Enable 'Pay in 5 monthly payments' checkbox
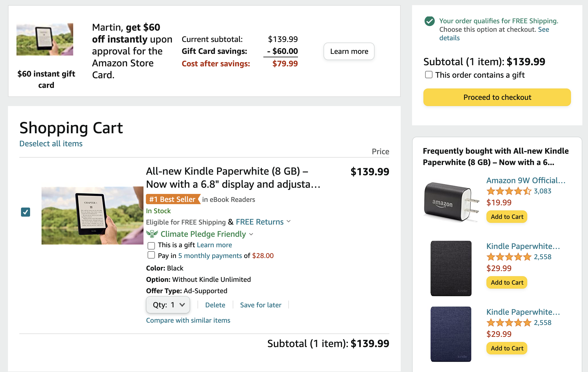Viewport: 588px width, 372px height. coord(151,255)
